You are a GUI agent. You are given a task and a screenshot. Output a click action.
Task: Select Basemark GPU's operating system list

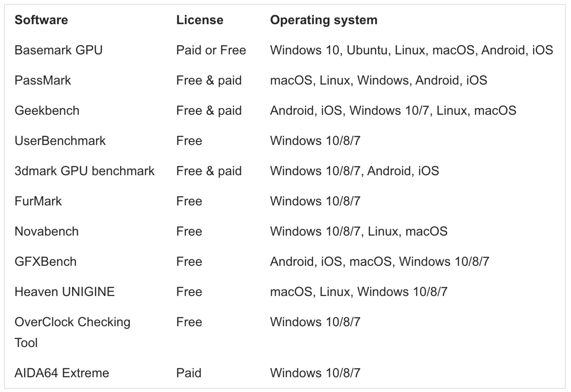pos(411,50)
